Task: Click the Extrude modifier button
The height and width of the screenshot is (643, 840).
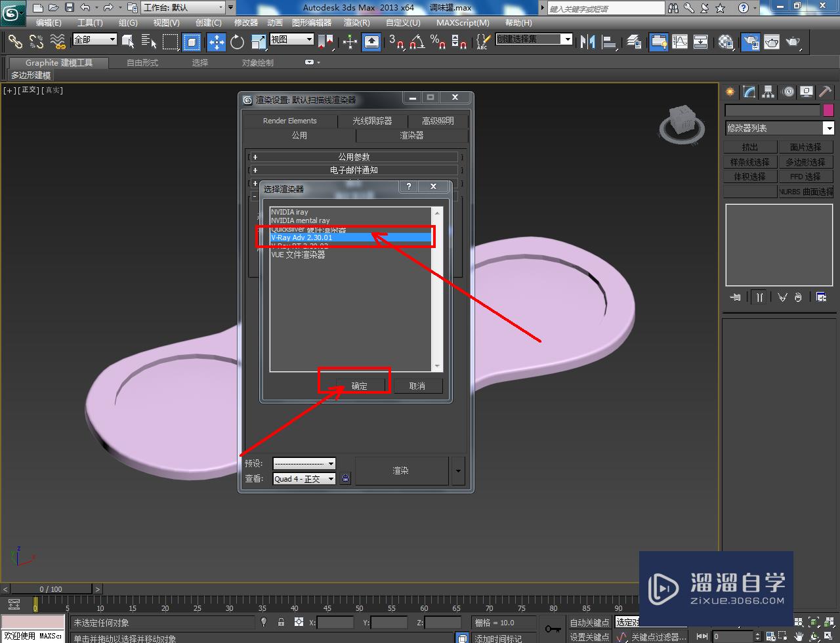Action: 749,147
